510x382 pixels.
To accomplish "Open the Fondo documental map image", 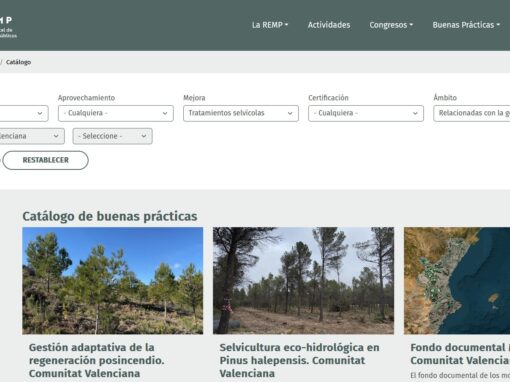I will point(457,281).
